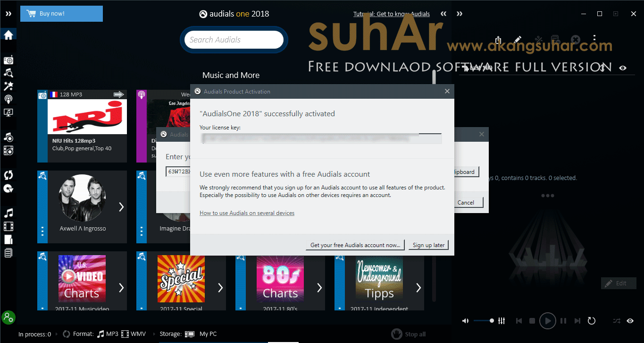Screen dimensions: 644x343
Task: Click the Stop button in the player bar
Action: [532, 321]
